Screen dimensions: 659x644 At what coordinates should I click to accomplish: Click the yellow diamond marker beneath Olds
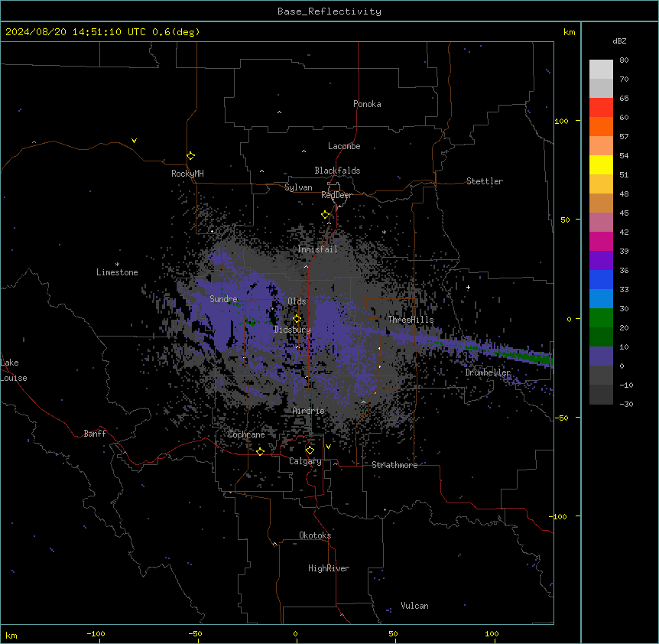(297, 319)
